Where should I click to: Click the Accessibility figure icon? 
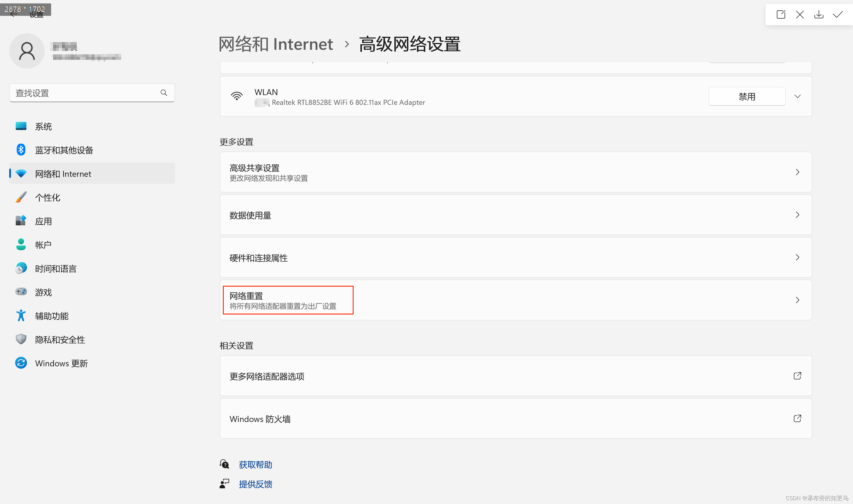point(21,315)
